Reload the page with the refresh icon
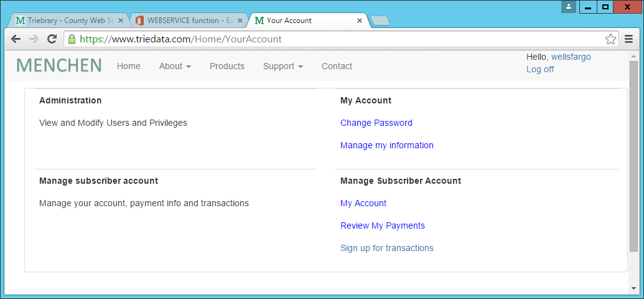The height and width of the screenshot is (299, 644). tap(52, 39)
